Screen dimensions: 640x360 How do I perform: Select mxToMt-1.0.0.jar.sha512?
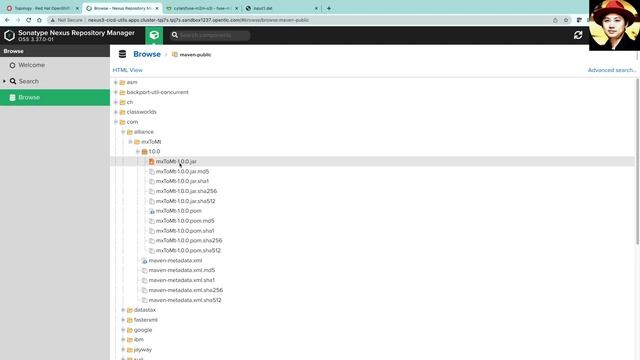click(185, 201)
